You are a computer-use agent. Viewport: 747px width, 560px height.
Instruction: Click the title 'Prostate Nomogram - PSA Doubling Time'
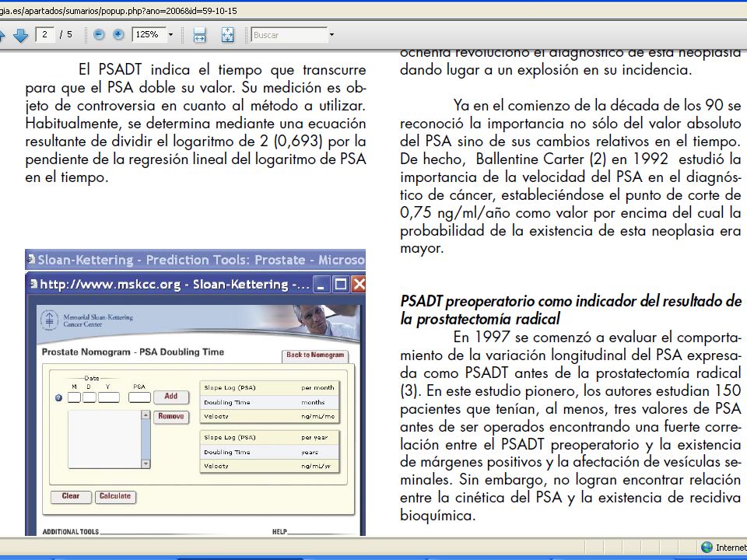[133, 352]
